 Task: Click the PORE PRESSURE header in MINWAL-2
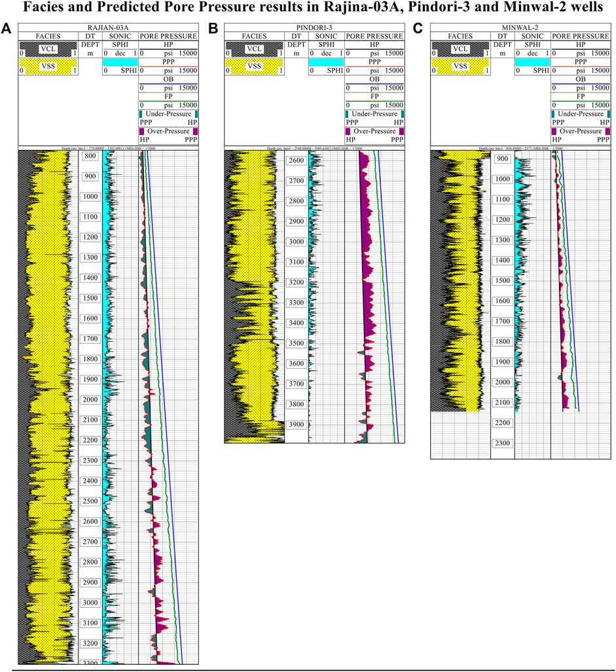tap(581, 36)
